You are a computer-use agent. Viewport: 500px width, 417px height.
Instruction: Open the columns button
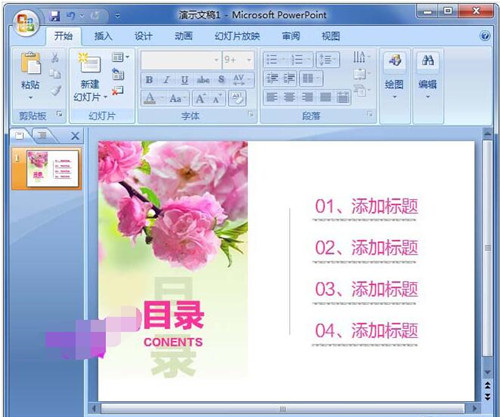(x=311, y=79)
